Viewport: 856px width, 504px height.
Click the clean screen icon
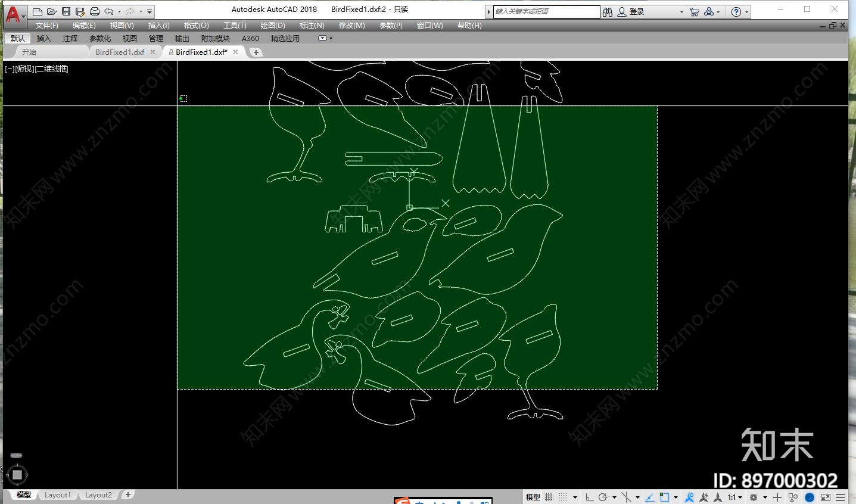click(826, 497)
